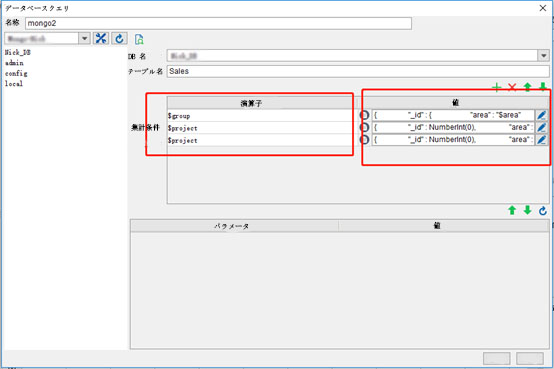Toggle the circle selector on $group row
Viewport: 554px width, 369px height.
(x=364, y=115)
